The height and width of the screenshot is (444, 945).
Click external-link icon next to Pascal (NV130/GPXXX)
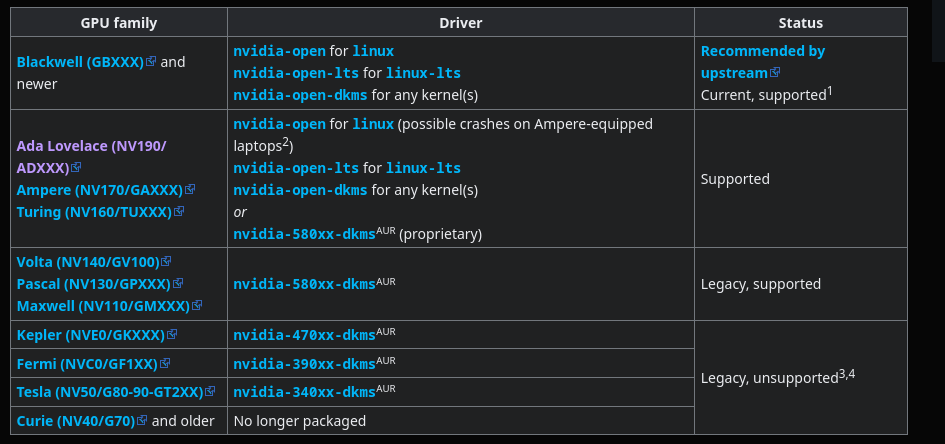pos(178,283)
